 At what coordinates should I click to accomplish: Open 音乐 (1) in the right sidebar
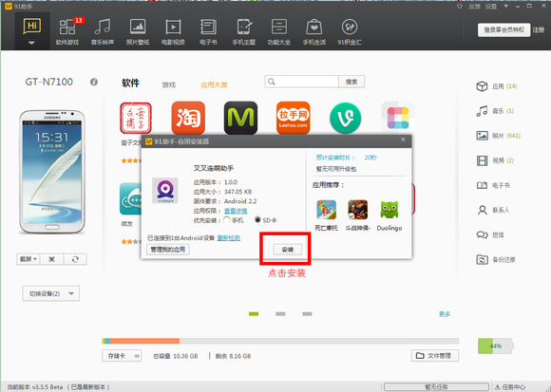pyautogui.click(x=495, y=111)
